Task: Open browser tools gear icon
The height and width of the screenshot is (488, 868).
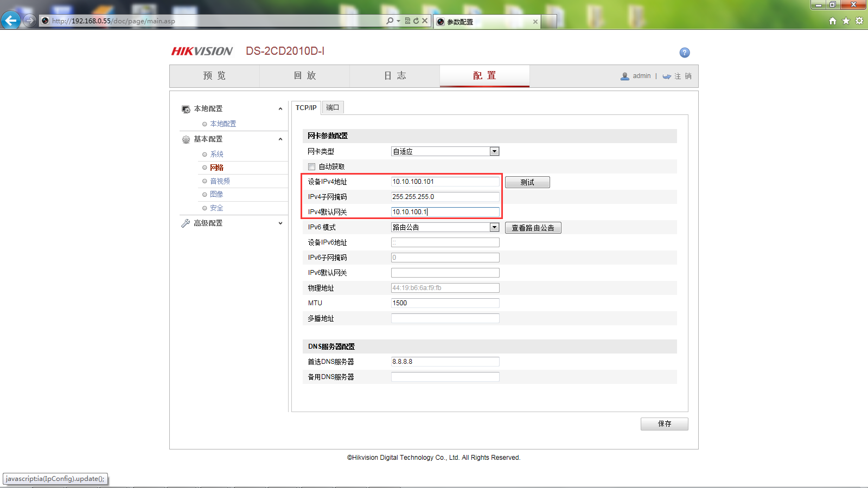Action: 859,21
